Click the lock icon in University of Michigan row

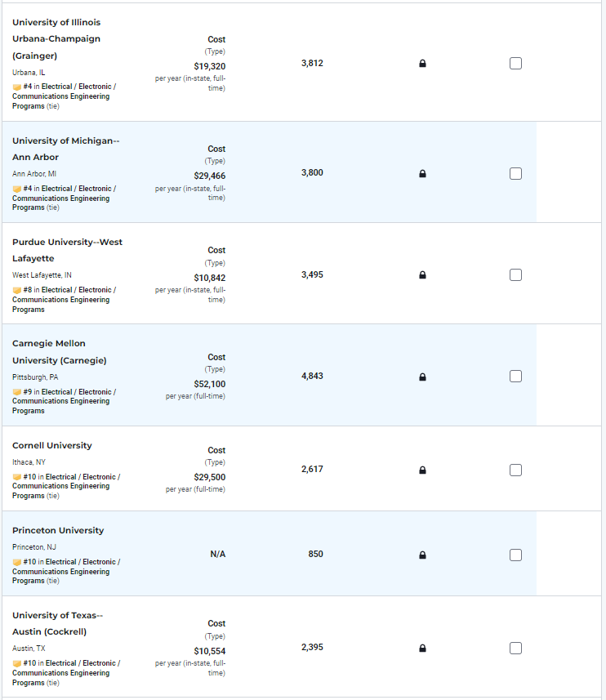422,173
